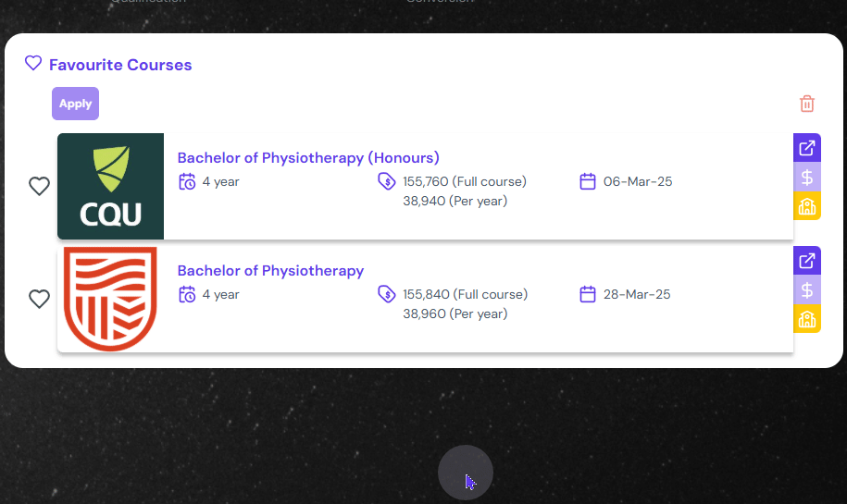Click the red shield university logo
The height and width of the screenshot is (504, 847).
coord(111,299)
